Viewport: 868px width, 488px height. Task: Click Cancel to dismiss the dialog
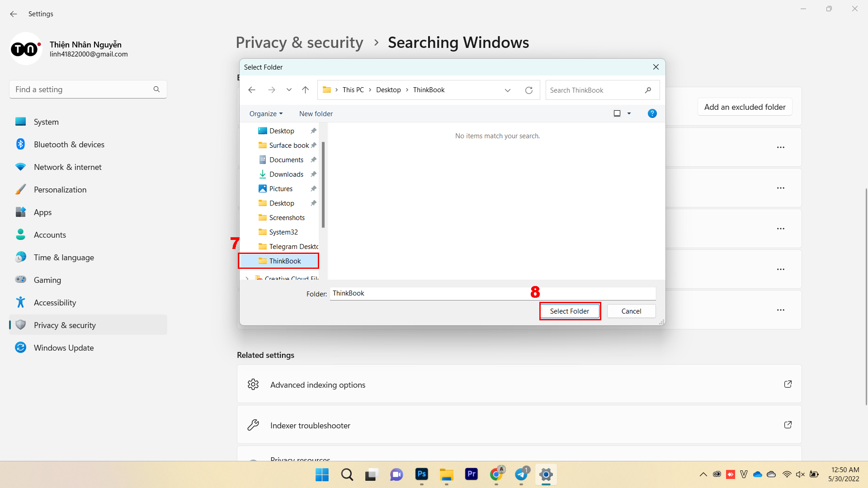(631, 310)
